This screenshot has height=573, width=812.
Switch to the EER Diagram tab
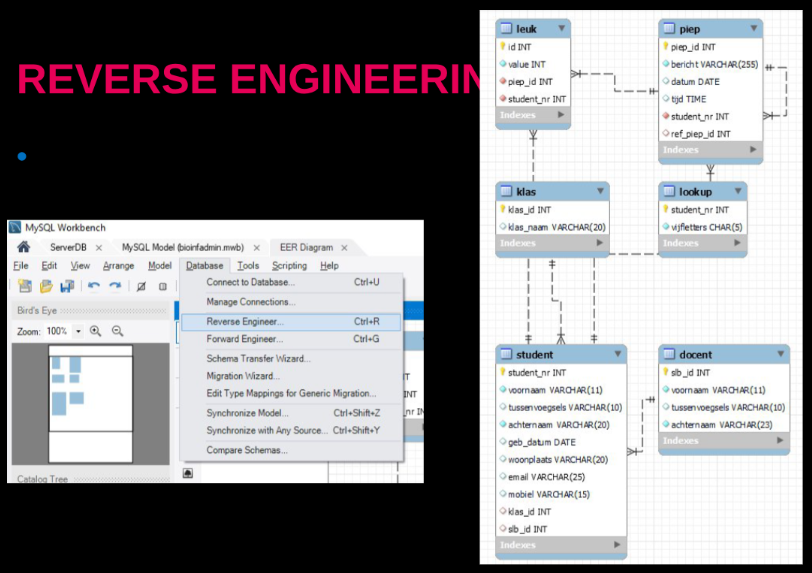coord(306,247)
